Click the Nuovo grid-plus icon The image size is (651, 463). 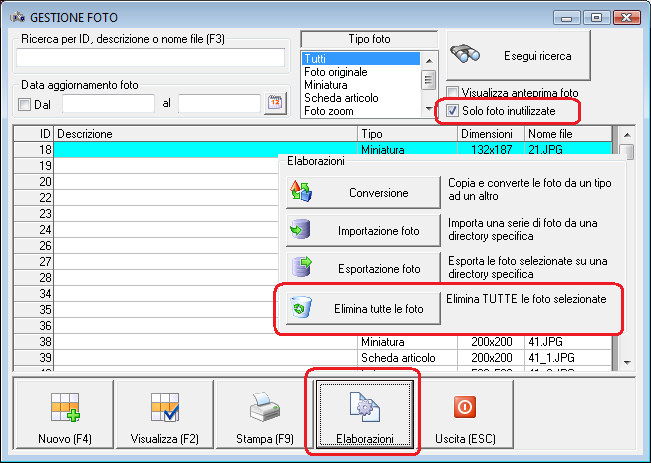[x=65, y=407]
